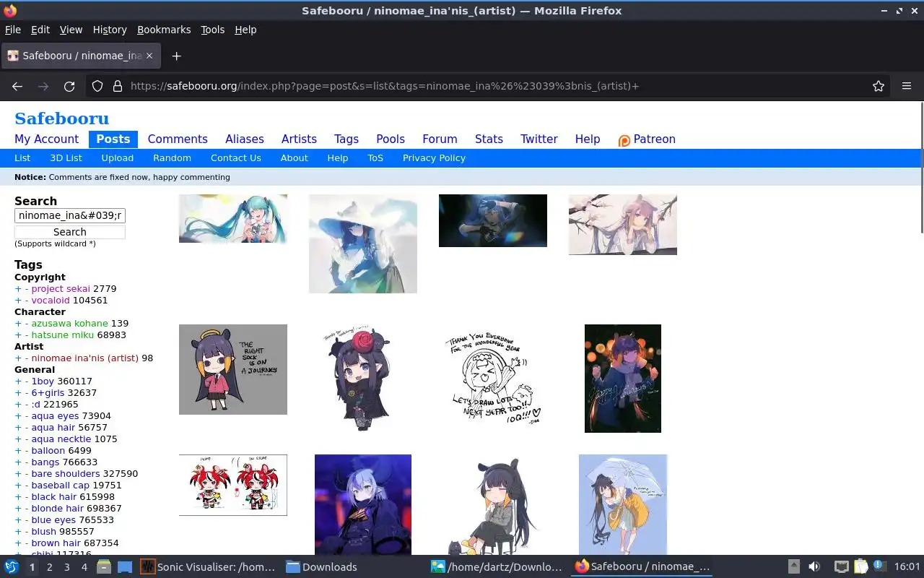
Task: Reload the page with the refresh icon
Action: pos(69,86)
